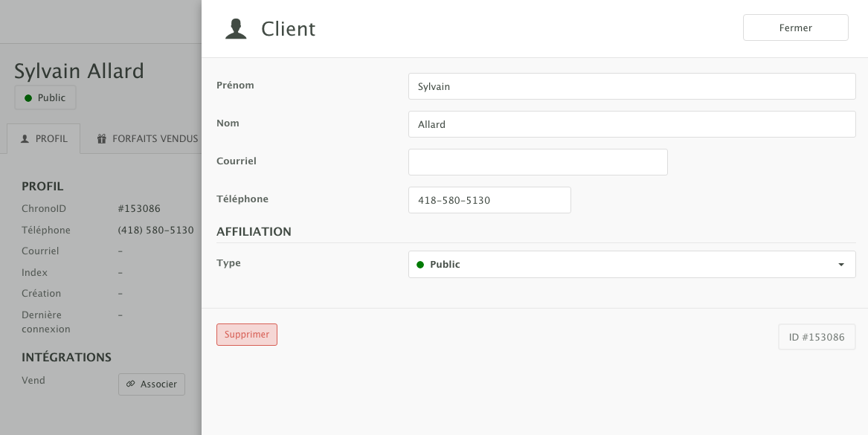Click into the empty Courriel field
The image size is (868, 435).
(537, 162)
